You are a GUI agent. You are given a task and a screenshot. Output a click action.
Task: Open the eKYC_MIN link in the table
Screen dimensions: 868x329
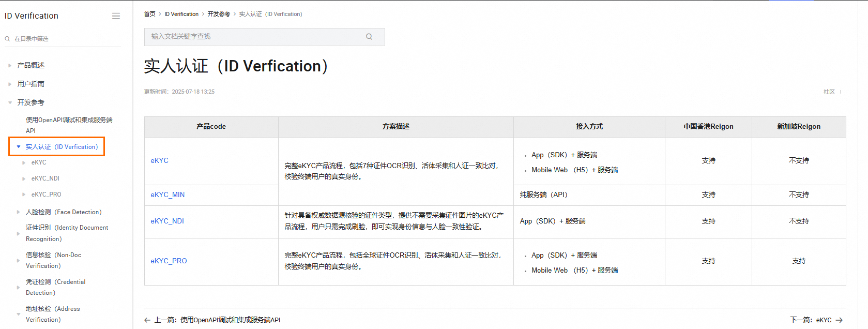click(167, 195)
